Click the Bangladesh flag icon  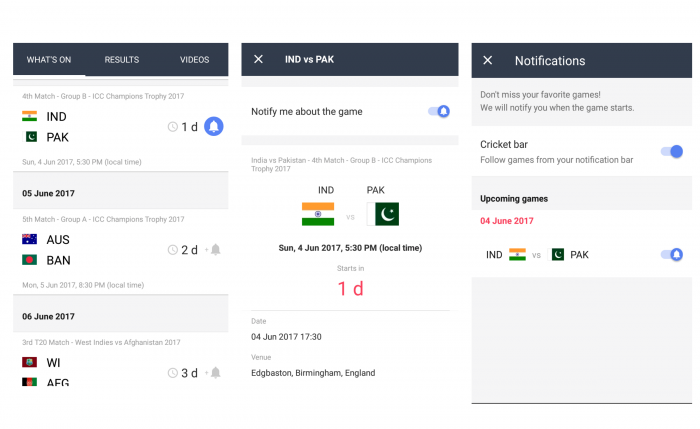click(30, 260)
